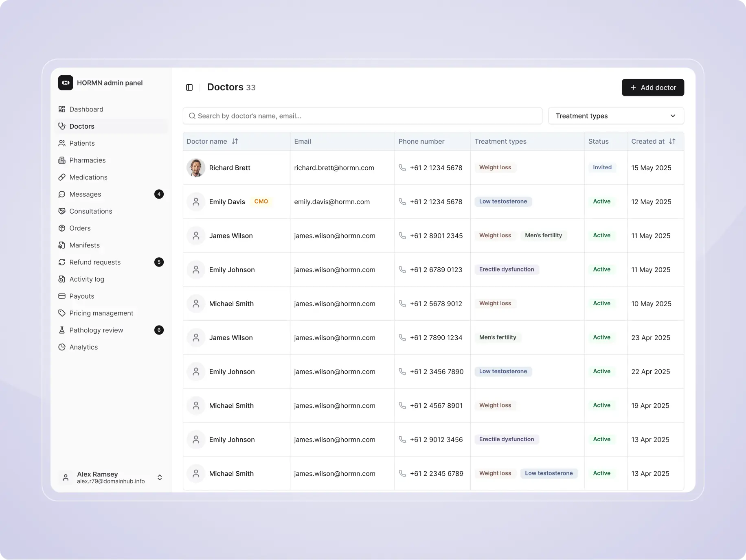
Task: Click the Dashboard grid icon
Action: pos(62,109)
